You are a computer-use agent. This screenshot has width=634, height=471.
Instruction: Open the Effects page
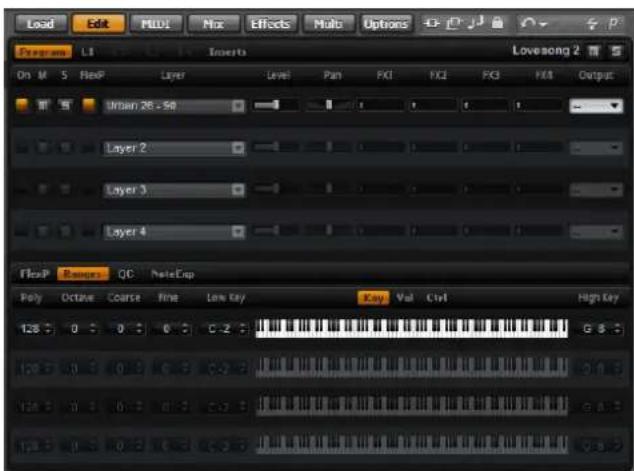coord(271,23)
